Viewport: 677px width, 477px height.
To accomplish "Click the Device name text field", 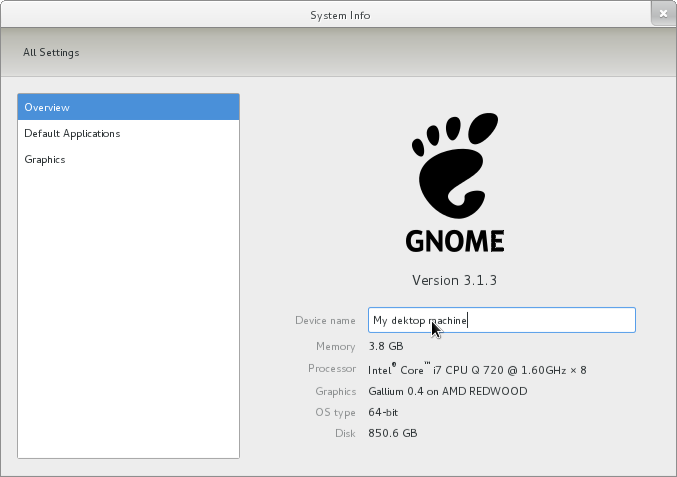I will click(x=502, y=320).
